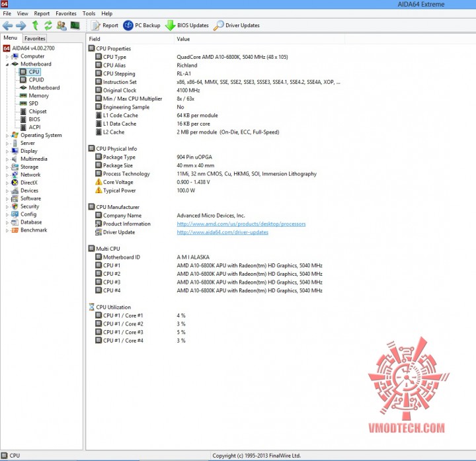476x461 pixels.
Task: Click the Security shield icon in the tree
Action: pos(15,206)
